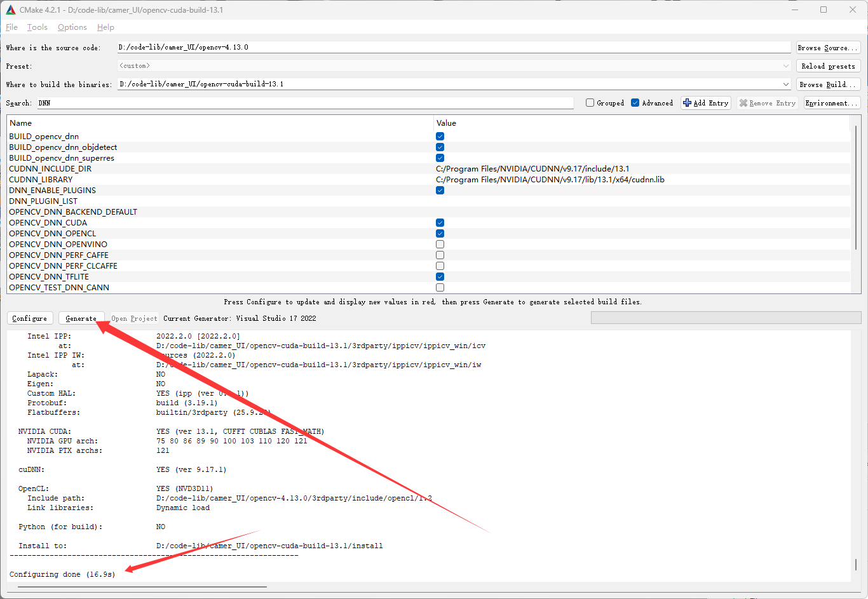Click the 'Configuring done (16.9s)' log line
Viewport: 868px width, 599px height.
tap(62, 574)
